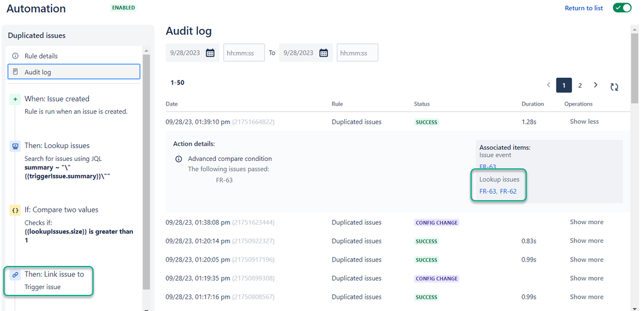Click SUCCESS badge of 01:20:14 pm row
The image size is (644, 311).
tap(426, 241)
